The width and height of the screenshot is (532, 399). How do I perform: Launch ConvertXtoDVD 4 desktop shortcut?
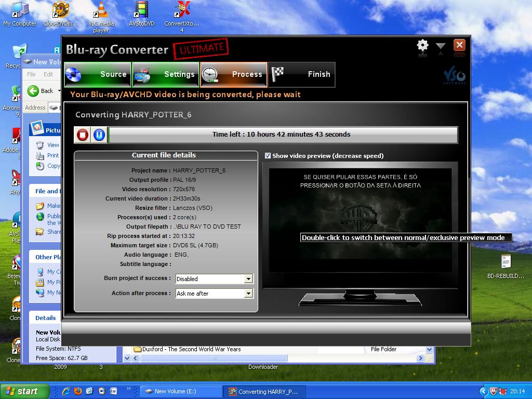coord(182,17)
